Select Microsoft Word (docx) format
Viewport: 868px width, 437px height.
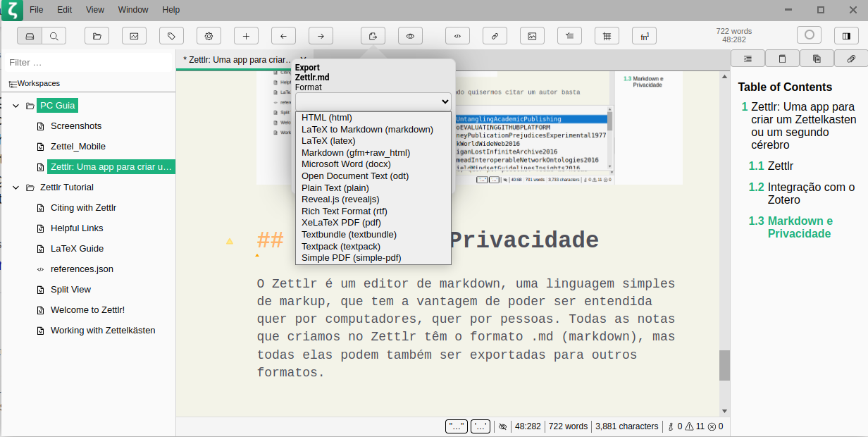373,164
